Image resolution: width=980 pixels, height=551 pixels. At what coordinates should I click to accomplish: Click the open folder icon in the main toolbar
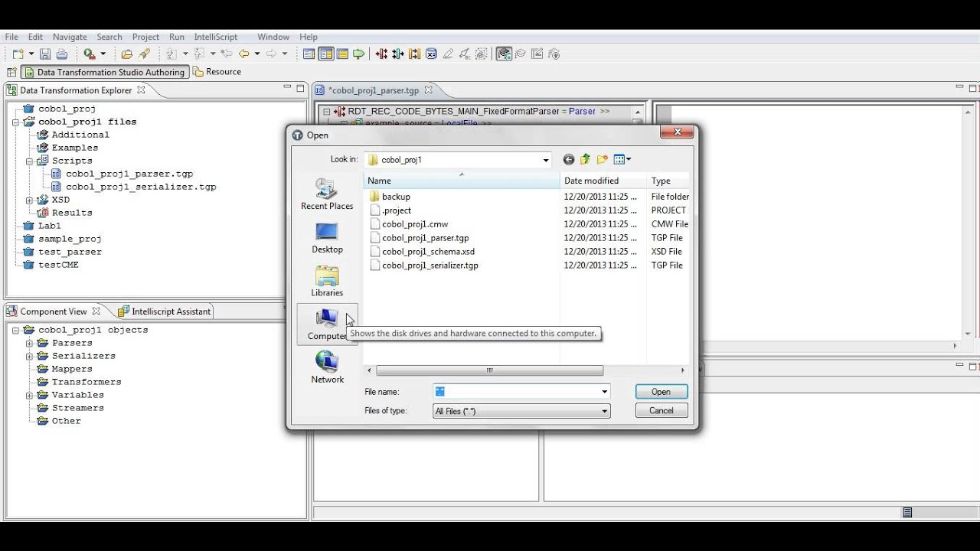pyautogui.click(x=127, y=54)
